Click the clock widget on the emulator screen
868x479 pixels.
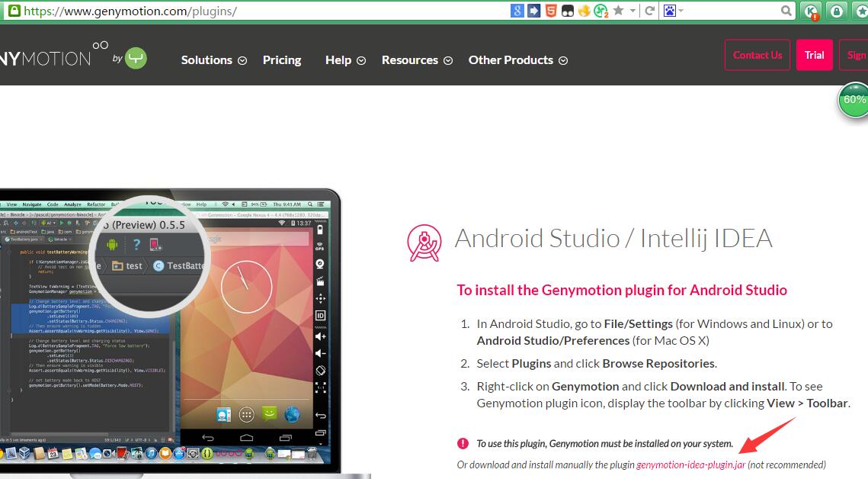pyautogui.click(x=246, y=287)
